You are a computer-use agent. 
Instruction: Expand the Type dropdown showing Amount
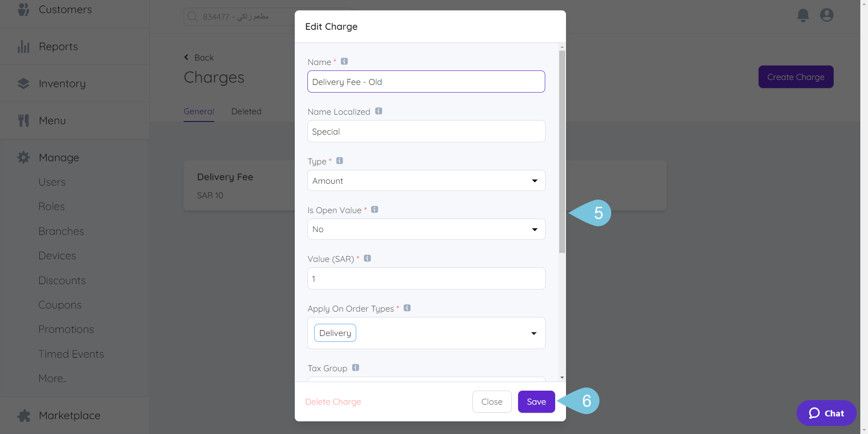(x=426, y=181)
